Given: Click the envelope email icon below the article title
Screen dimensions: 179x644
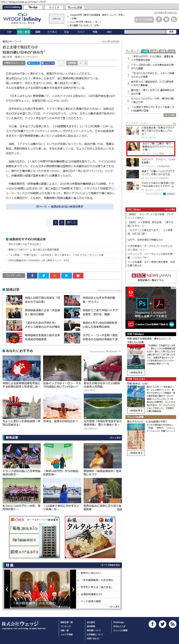Looking at the screenshot, I should (61, 63).
